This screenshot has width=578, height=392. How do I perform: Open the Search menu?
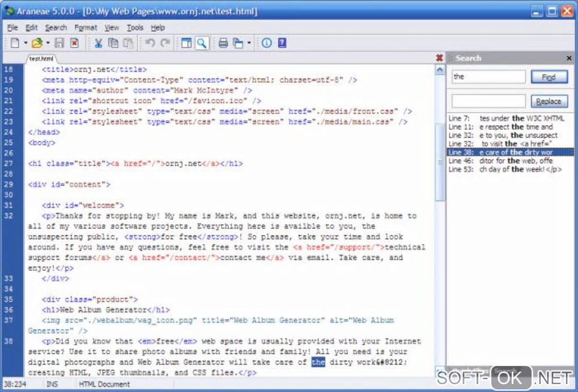[56, 28]
